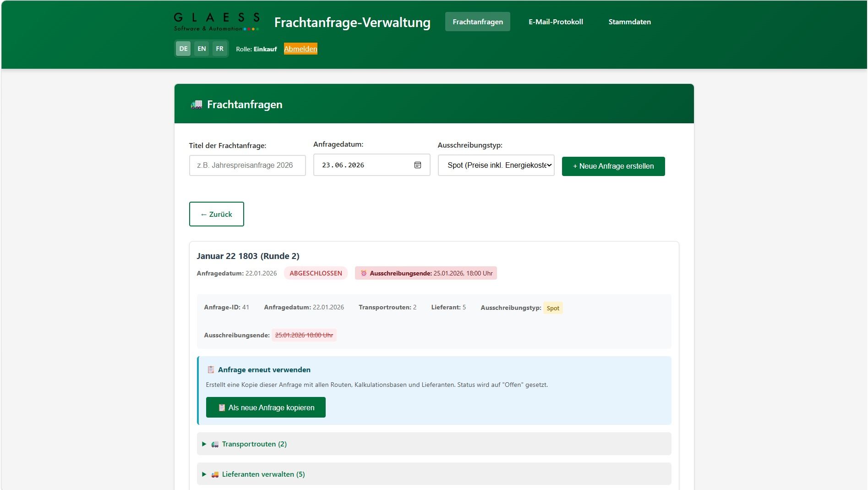
Task: Expand the Lieferanten verwalten (5) section
Action: pos(434,474)
